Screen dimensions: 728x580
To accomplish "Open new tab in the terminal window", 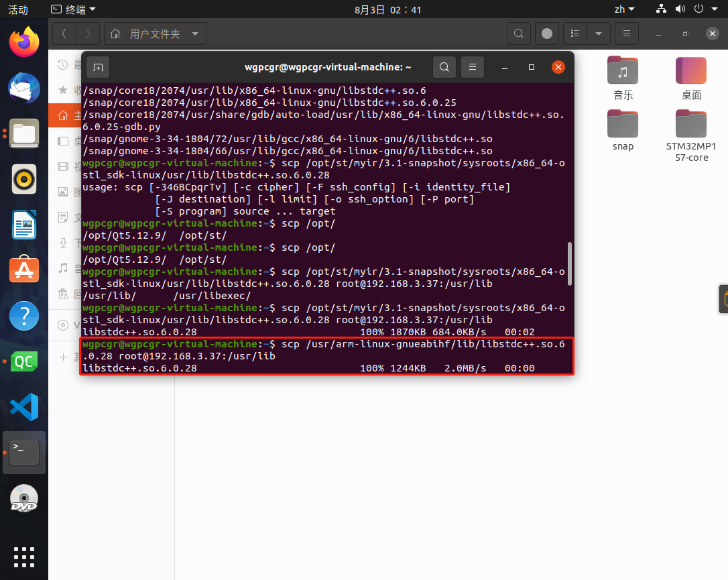I will [x=98, y=67].
